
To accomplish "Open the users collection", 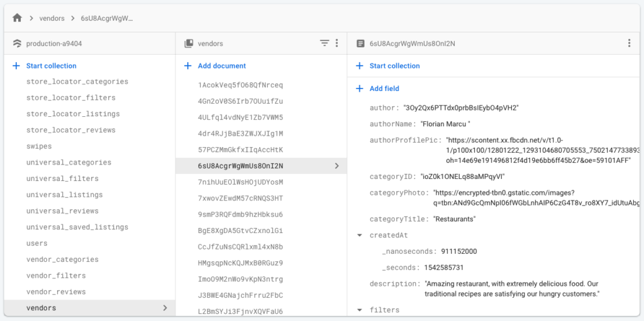I will (37, 243).
